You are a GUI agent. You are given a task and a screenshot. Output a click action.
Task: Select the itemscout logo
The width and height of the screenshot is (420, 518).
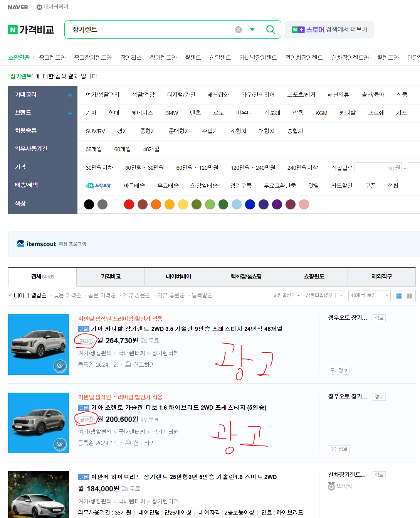(x=37, y=244)
